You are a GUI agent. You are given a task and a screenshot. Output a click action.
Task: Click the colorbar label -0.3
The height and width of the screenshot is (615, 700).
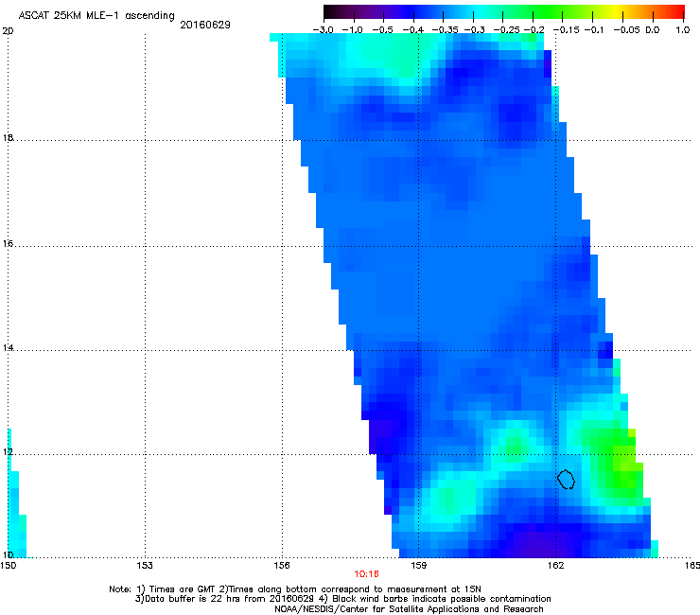coord(474,30)
